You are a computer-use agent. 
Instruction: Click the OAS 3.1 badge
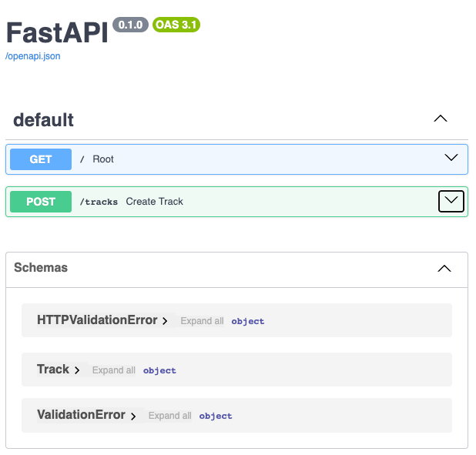point(176,25)
